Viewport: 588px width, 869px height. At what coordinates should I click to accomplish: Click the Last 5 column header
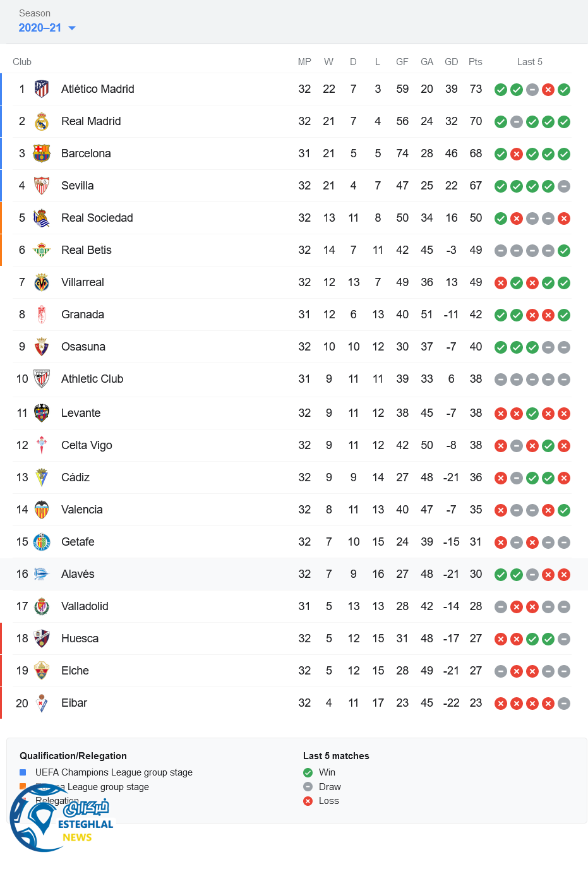click(x=529, y=62)
